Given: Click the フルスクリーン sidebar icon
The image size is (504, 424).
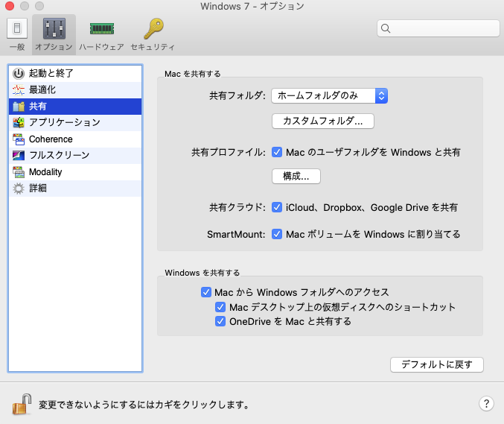Looking at the screenshot, I should [19, 156].
